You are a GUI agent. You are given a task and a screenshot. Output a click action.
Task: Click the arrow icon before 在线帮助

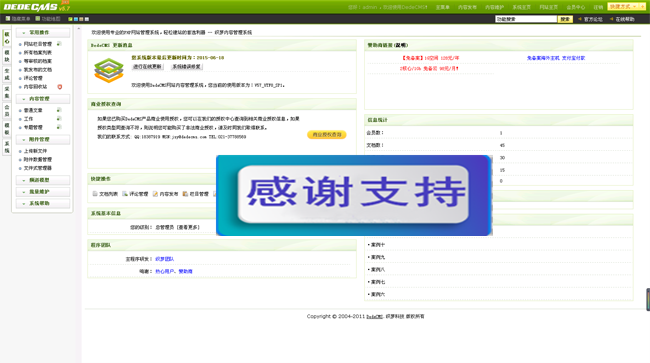tap(611, 19)
